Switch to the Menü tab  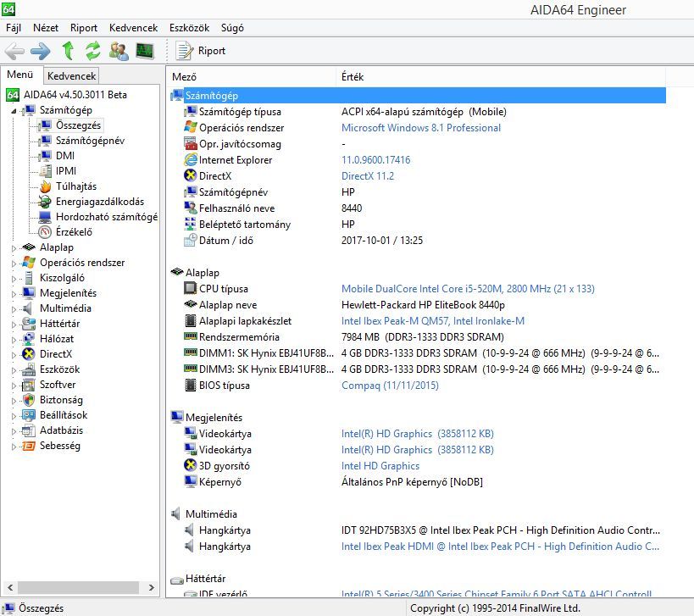pyautogui.click(x=20, y=75)
